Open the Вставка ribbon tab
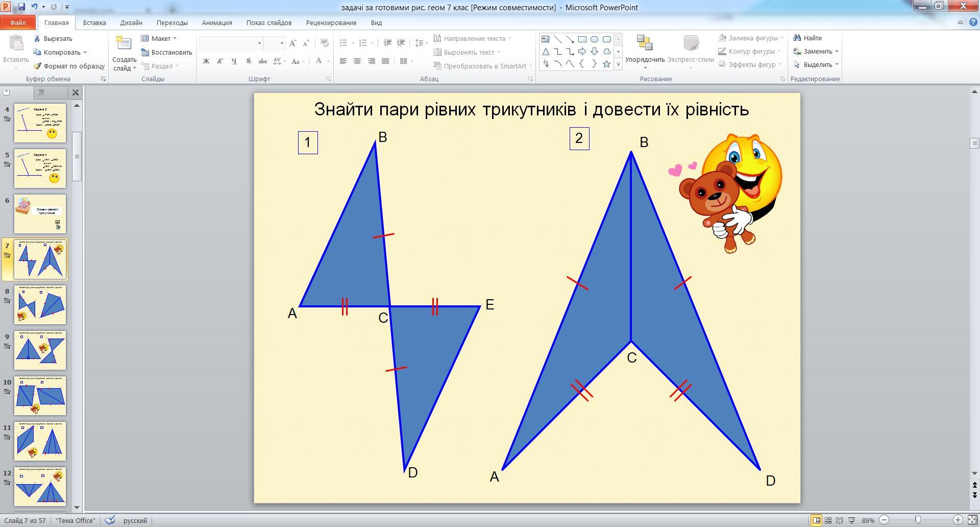The width and height of the screenshot is (980, 527). (94, 22)
